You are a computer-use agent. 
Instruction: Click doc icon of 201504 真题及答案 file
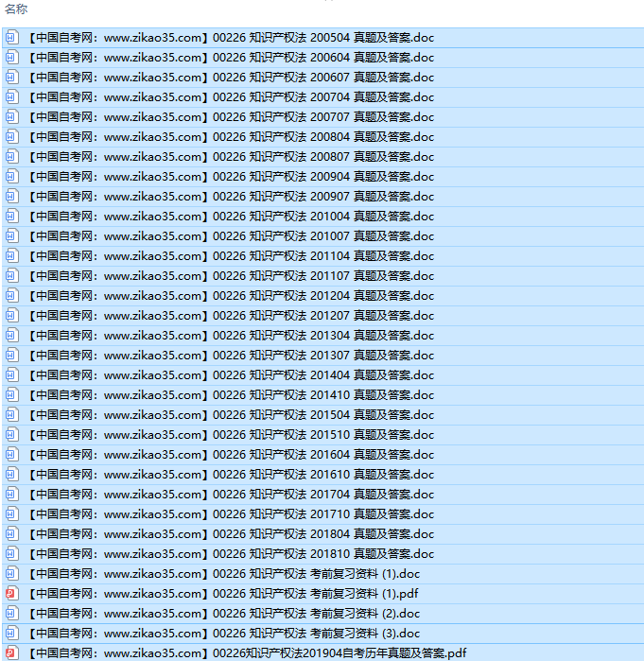pyautogui.click(x=11, y=415)
